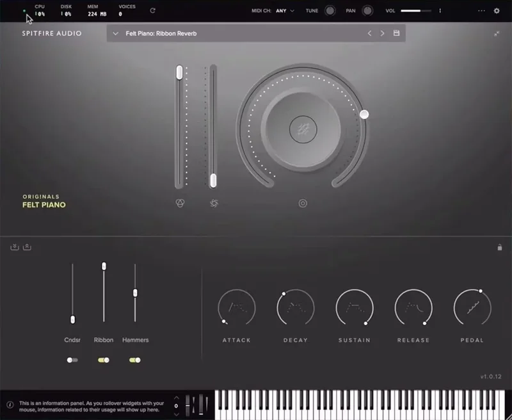Viewport: 512px width, 420px height.
Task: Click the center emblem of the big knob
Action: click(x=303, y=129)
